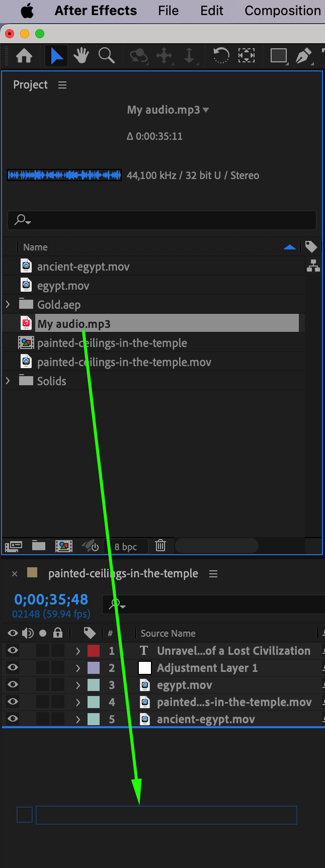This screenshot has width=325, height=868.
Task: Select the Hand tool
Action: coord(81,55)
